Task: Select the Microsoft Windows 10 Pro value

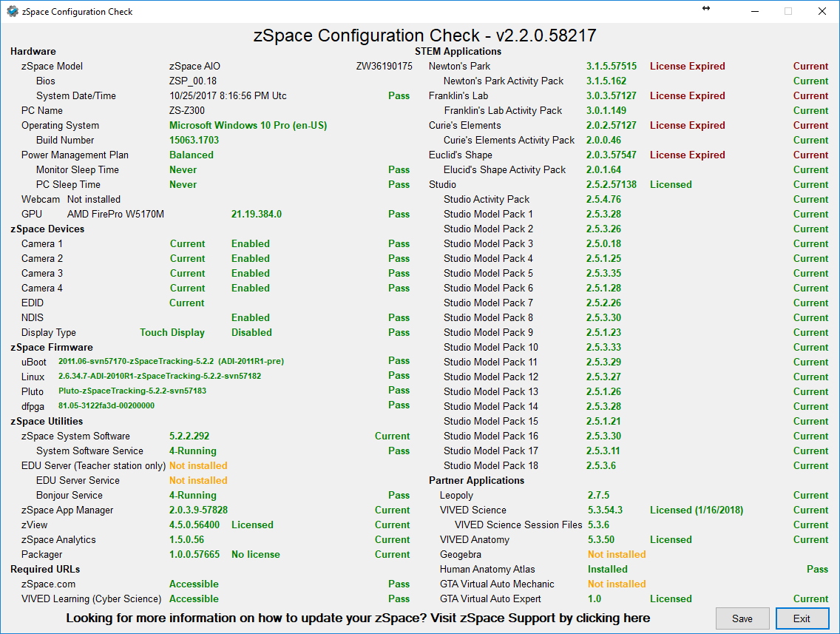Action: [x=248, y=125]
